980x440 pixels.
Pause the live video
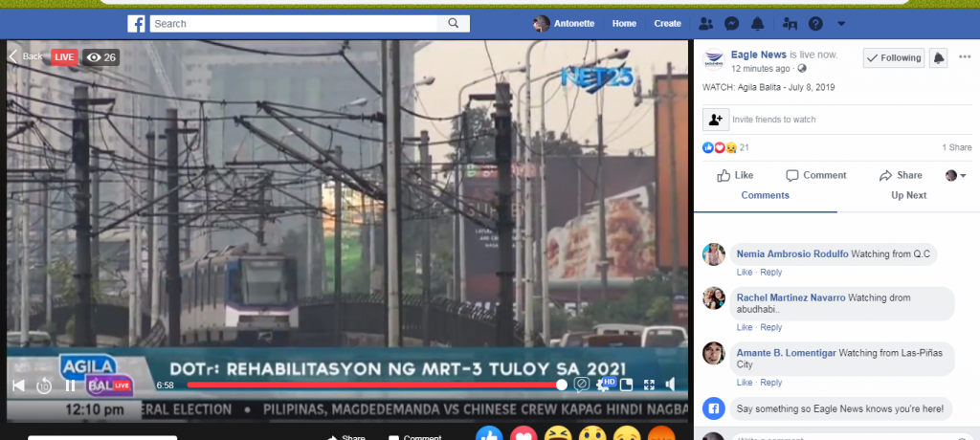click(x=70, y=385)
